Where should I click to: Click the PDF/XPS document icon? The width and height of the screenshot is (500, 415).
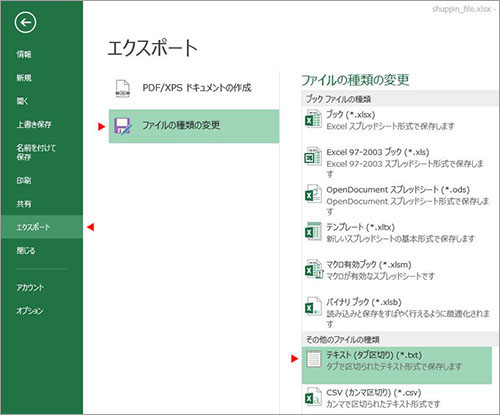coord(122,88)
